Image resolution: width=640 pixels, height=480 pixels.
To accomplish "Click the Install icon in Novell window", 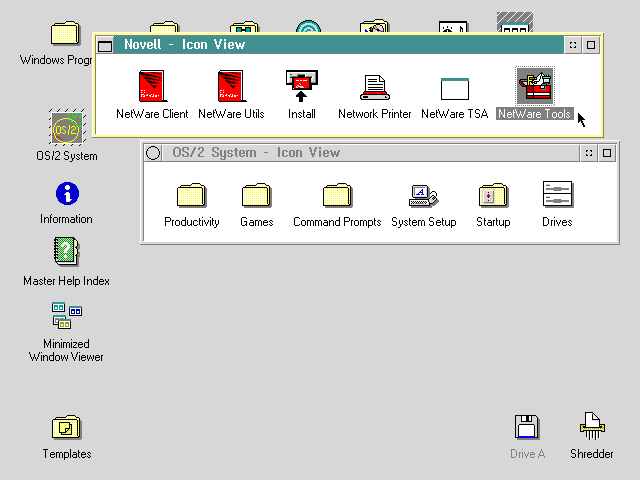I will click(301, 86).
